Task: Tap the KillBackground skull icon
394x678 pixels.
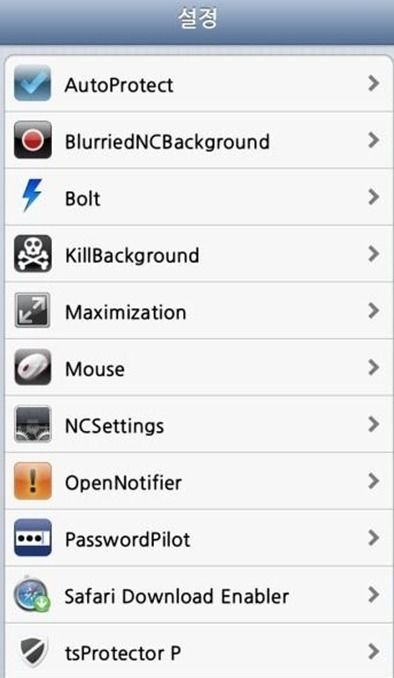Action: pos(32,254)
